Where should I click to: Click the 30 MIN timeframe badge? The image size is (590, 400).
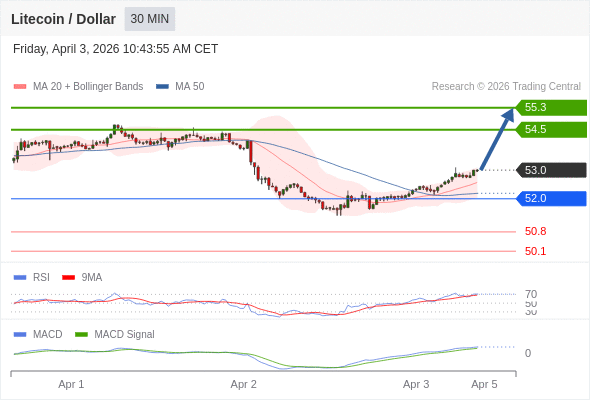coord(150,19)
